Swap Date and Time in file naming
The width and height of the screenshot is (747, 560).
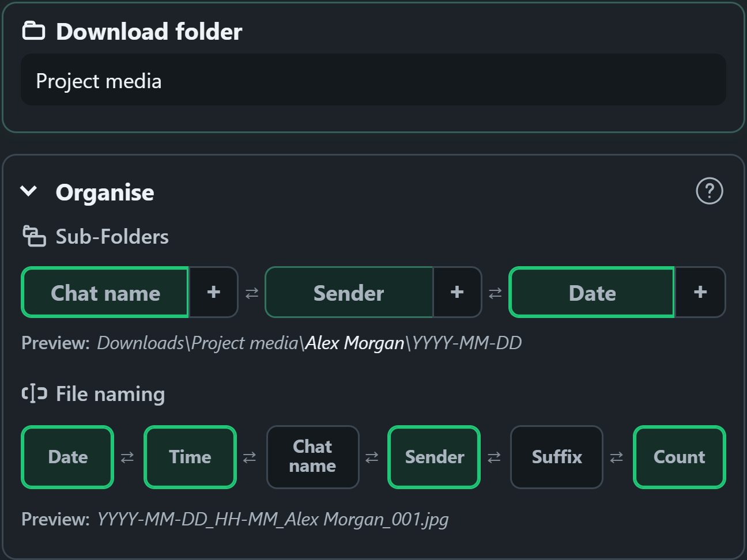pos(127,457)
